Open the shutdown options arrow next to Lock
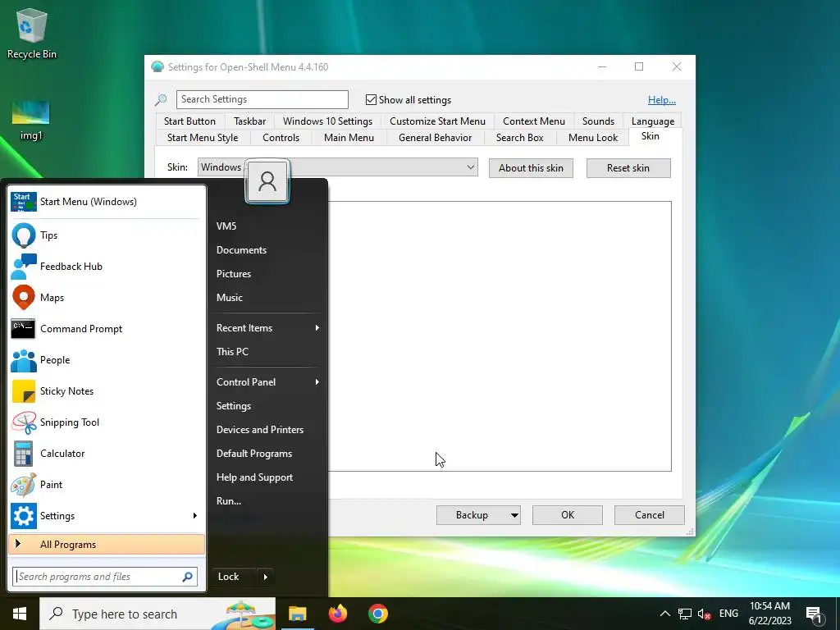 tap(266, 577)
